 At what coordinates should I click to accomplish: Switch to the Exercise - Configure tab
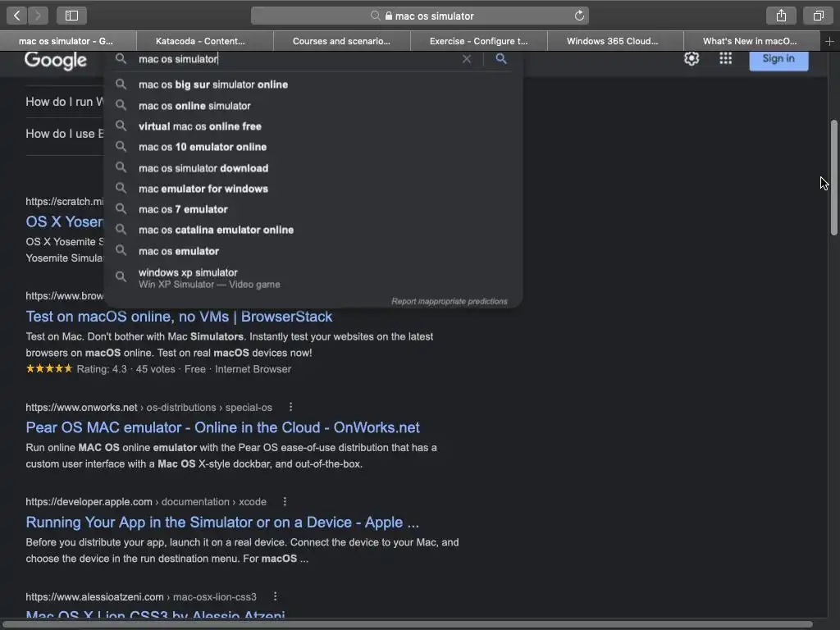click(x=478, y=41)
